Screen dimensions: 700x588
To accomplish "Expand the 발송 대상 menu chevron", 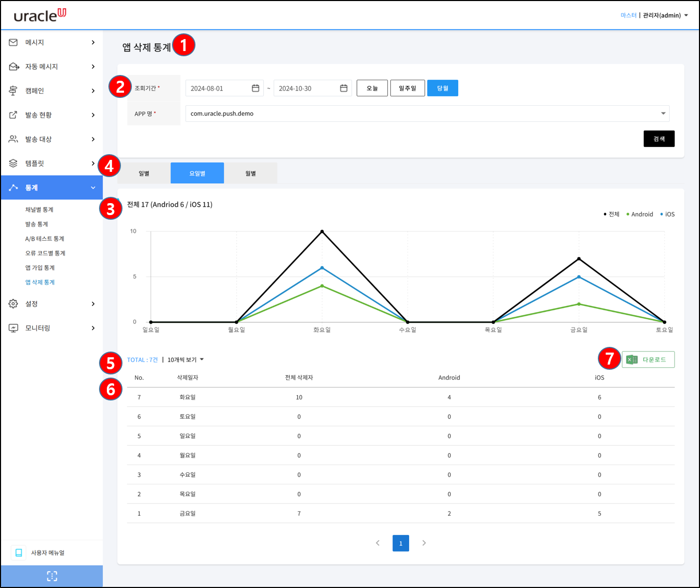I will (x=93, y=139).
